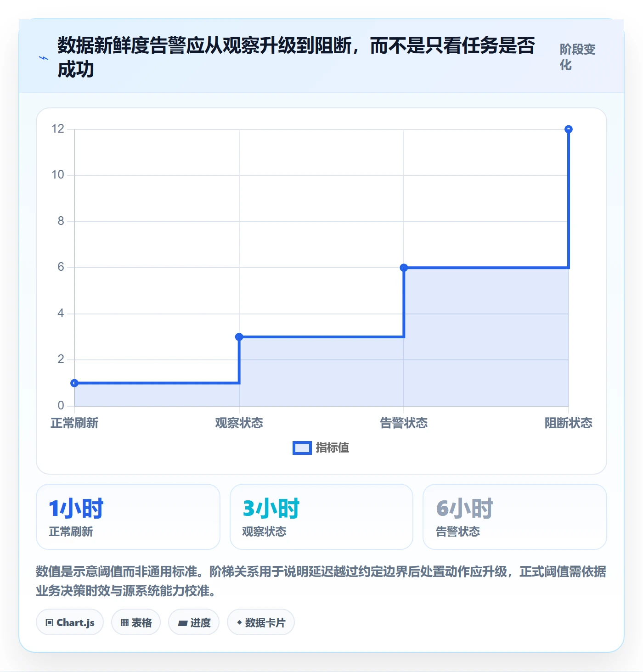Click the bar icon in the 进度 chip
The width and height of the screenshot is (643, 672).
coord(183,623)
